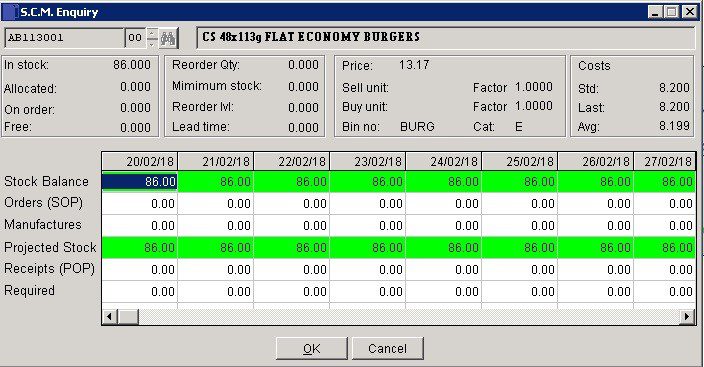Click the Sell unit Factor value 1.0000
This screenshot has width=704, height=367.
pos(533,87)
